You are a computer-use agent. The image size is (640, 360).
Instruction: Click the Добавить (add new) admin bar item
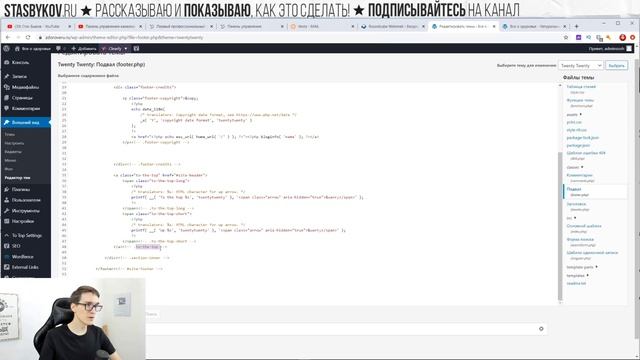pos(84,49)
